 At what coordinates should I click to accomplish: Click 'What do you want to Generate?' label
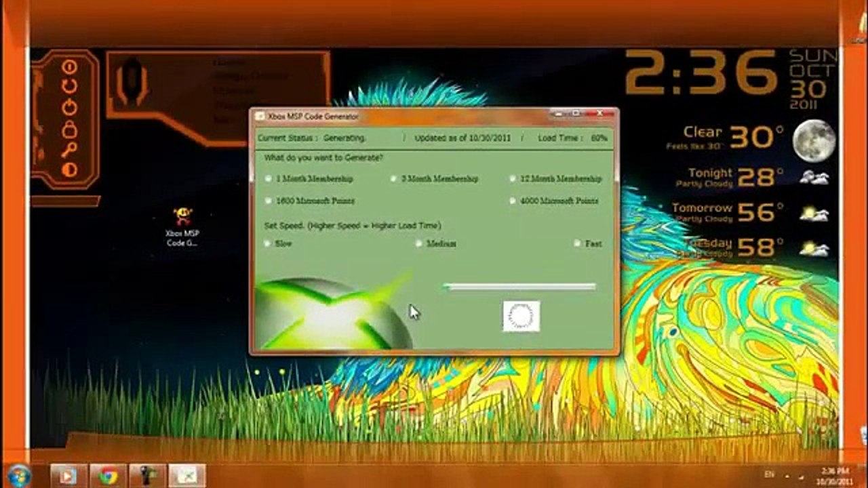(323, 158)
